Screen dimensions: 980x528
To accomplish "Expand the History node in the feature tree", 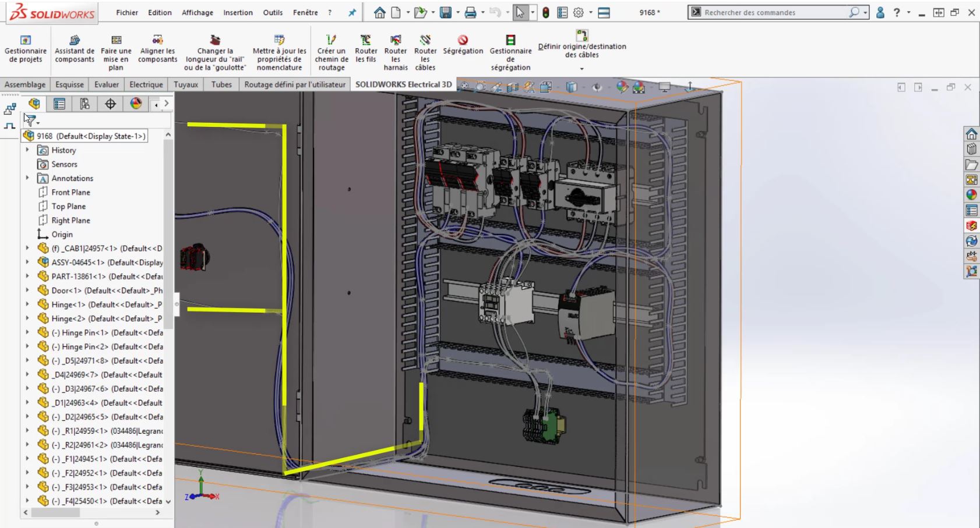I will click(27, 150).
